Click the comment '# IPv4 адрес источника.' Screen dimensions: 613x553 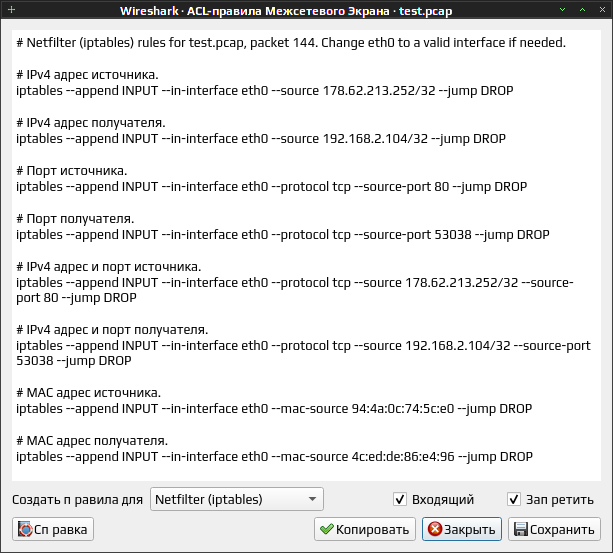coord(87,75)
